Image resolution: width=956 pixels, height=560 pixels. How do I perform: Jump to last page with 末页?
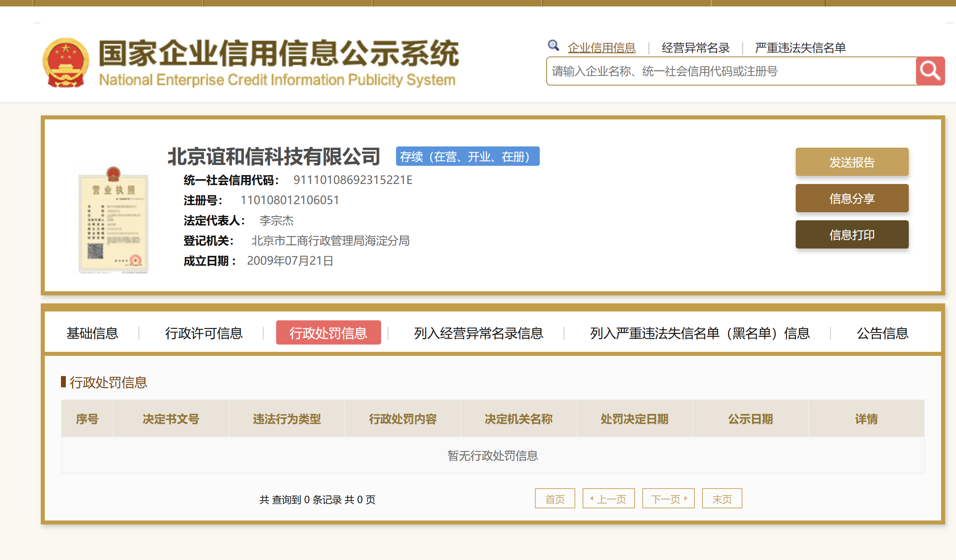pos(722,499)
